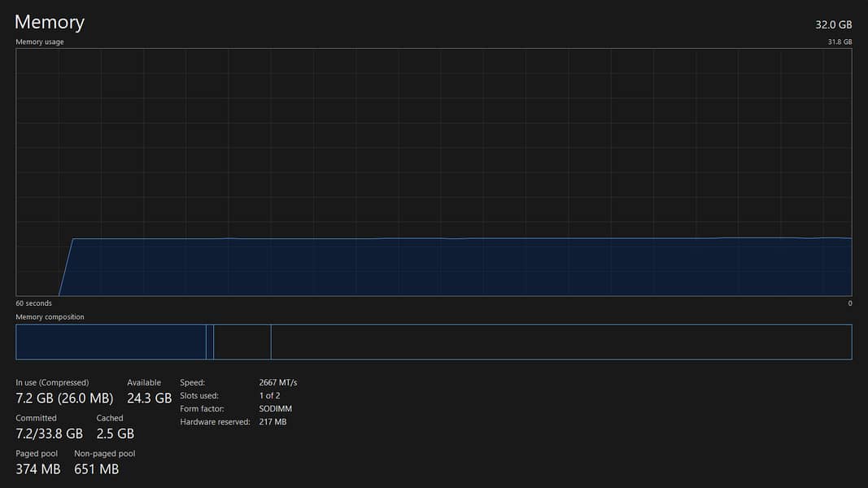Click the Memory heading title
The height and width of the screenshot is (488, 868).
[49, 22]
